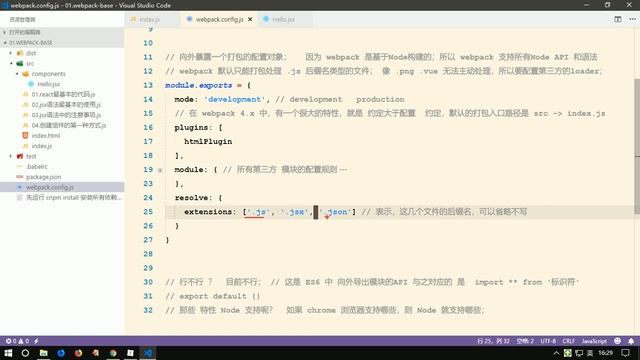Click on htmlPlugin on line 17
This screenshot has width=640, height=360.
click(x=208, y=142)
